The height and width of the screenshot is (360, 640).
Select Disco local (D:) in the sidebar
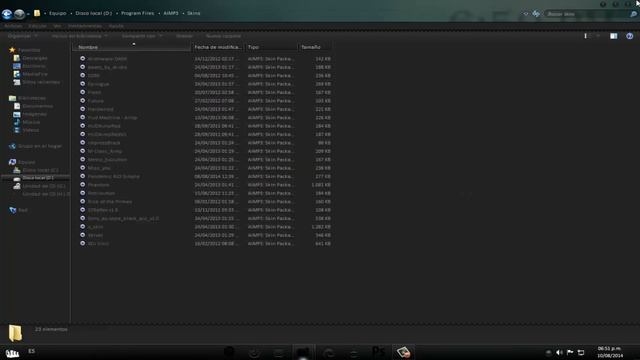38,178
